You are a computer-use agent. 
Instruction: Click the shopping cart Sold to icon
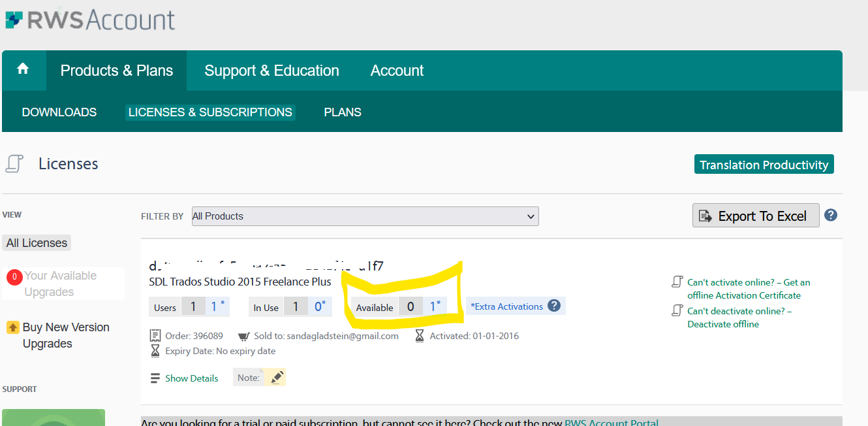pyautogui.click(x=243, y=336)
